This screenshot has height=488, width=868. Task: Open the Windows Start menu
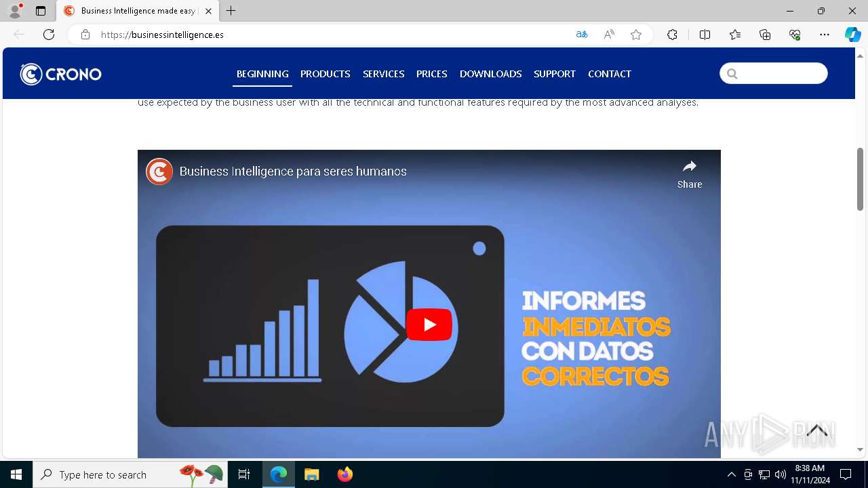pos(16,474)
